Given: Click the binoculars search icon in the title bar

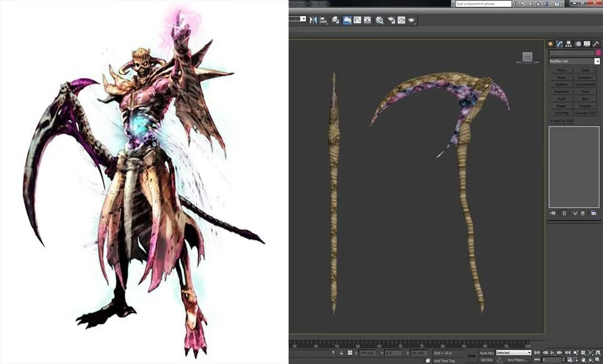Looking at the screenshot, I should coord(515,4).
